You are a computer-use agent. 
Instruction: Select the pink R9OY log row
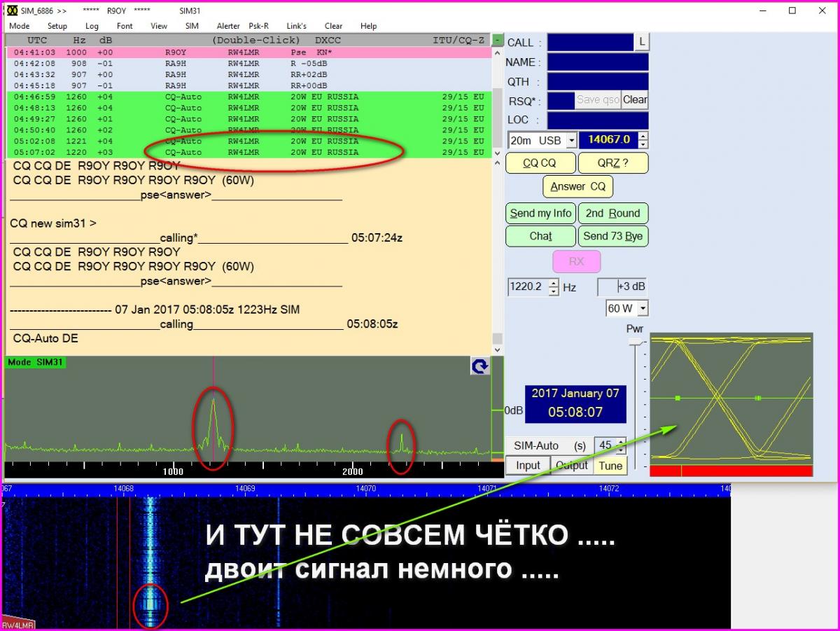(245, 53)
